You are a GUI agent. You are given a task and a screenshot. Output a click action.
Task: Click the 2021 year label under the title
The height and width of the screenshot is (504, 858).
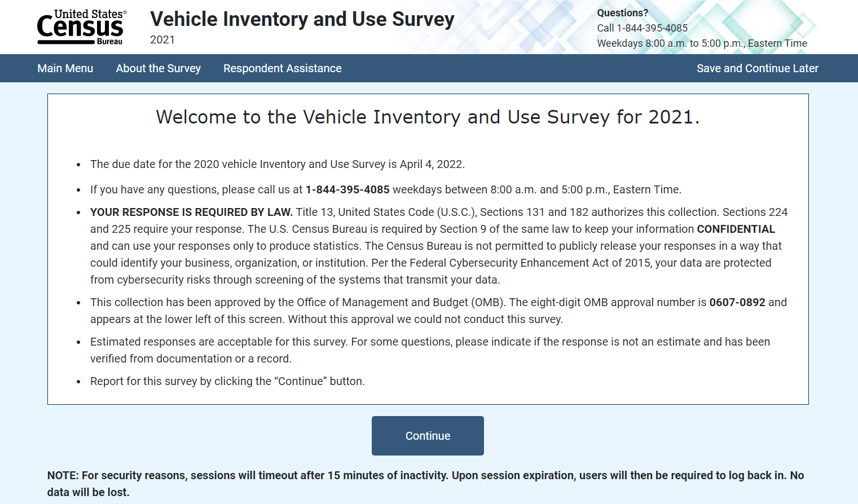[x=162, y=39]
